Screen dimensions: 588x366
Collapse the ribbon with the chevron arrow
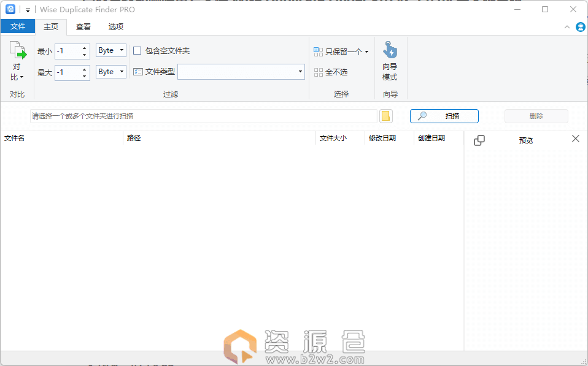click(x=567, y=27)
